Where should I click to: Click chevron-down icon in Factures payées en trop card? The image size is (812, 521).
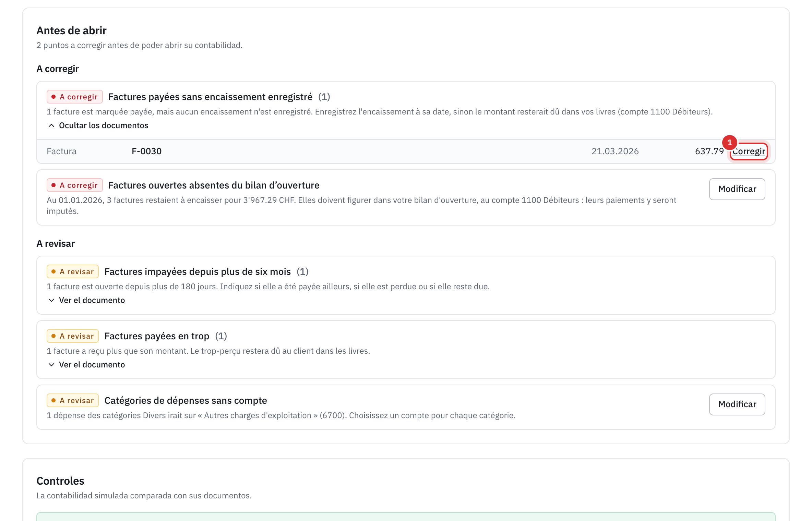coord(51,365)
